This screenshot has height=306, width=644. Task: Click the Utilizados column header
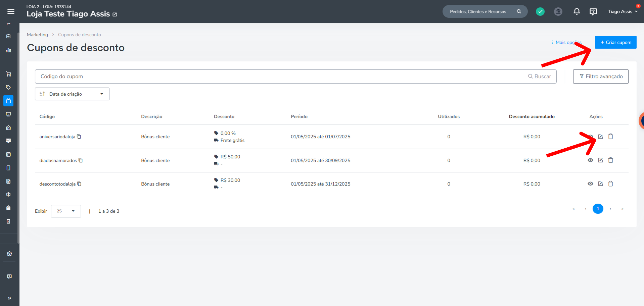449,116
